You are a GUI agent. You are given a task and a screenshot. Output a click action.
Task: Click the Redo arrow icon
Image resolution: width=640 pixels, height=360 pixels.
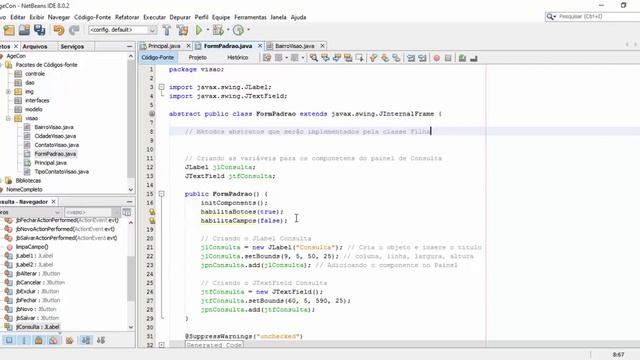pos(74,30)
